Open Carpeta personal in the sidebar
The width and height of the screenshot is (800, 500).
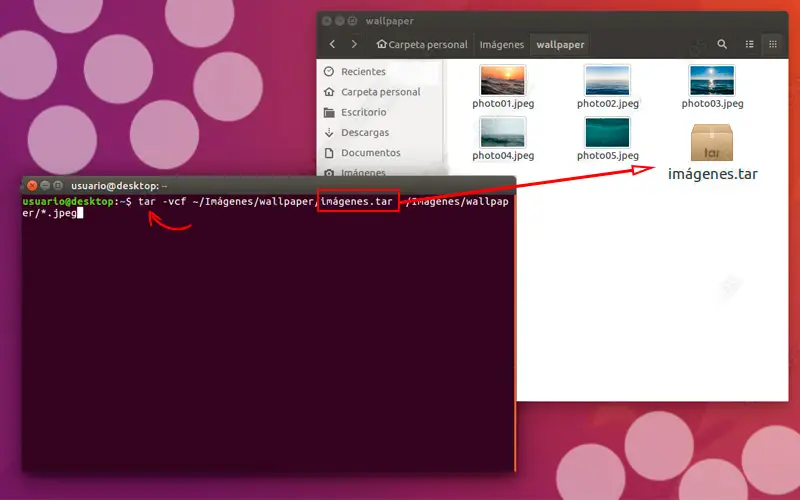coord(380,92)
